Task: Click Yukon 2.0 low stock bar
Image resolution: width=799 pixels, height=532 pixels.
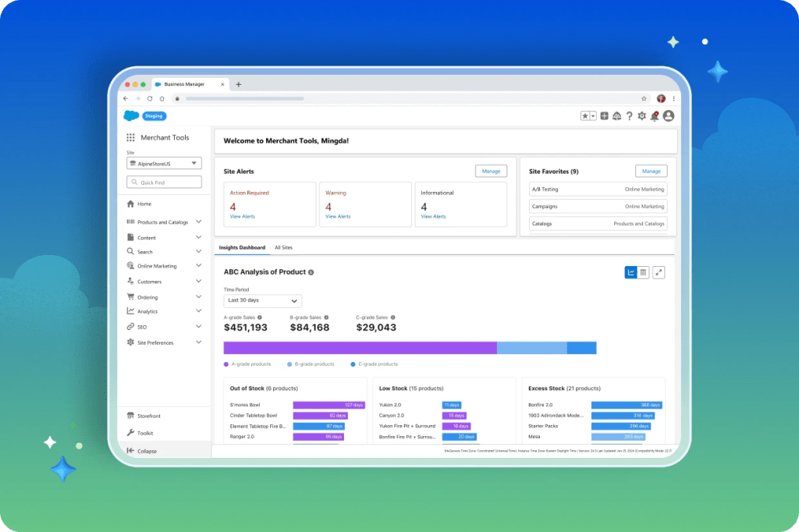Action: click(452, 405)
